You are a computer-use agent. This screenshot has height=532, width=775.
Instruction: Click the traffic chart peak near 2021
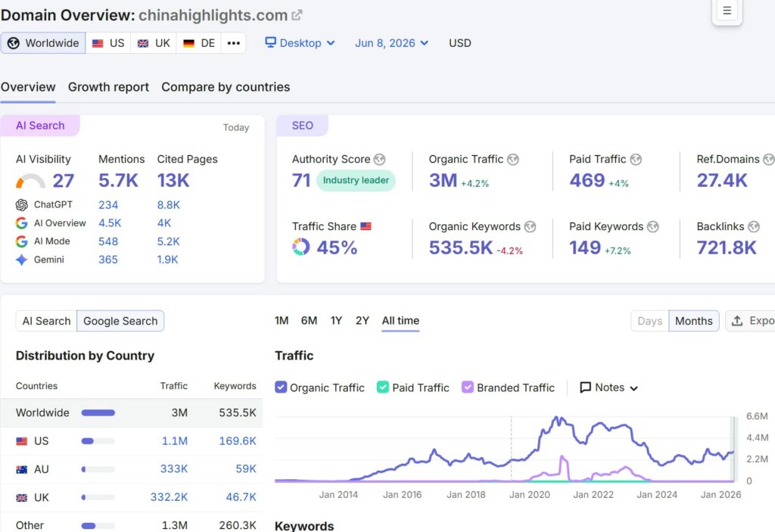point(558,419)
